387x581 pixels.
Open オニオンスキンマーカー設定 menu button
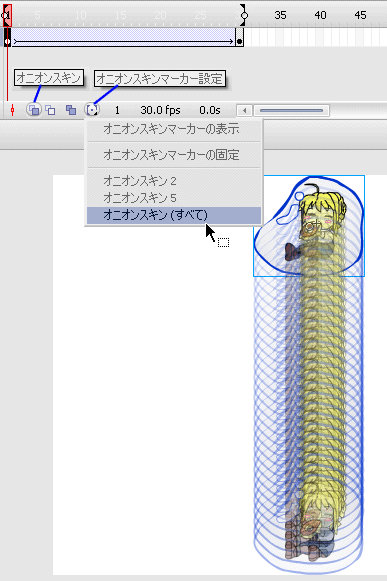(92, 110)
